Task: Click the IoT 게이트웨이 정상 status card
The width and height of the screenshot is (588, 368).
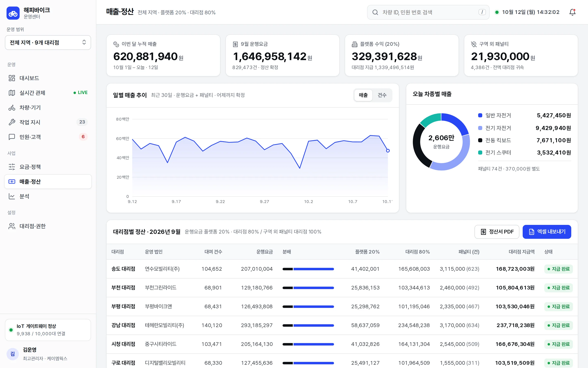Action: pos(48,330)
